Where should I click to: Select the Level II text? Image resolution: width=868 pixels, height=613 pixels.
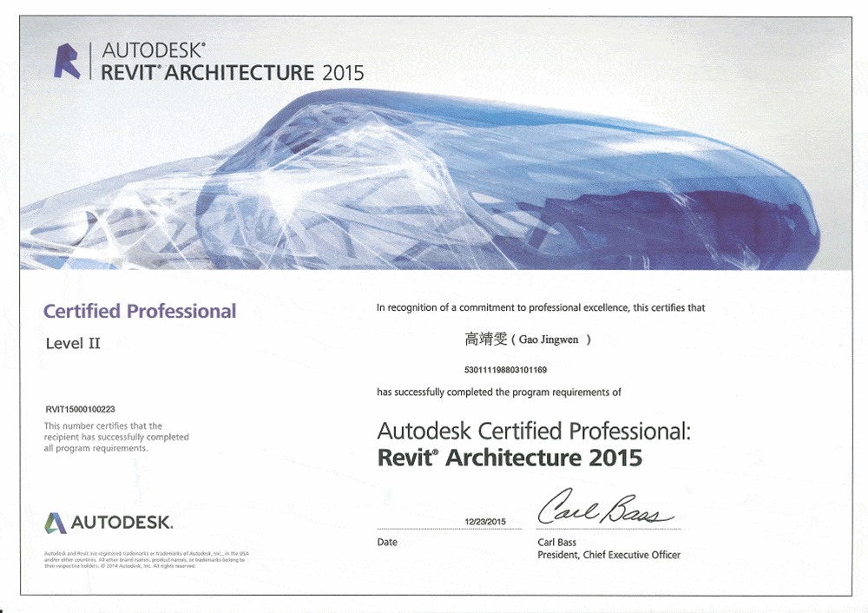click(73, 343)
